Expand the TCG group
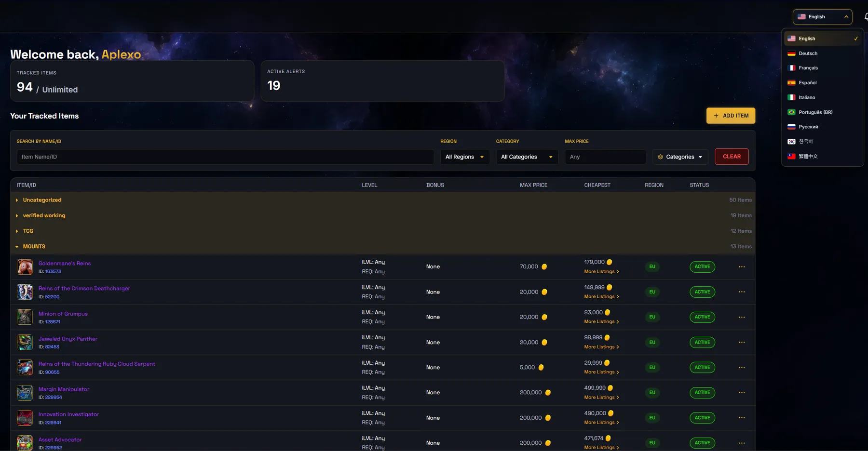Image resolution: width=868 pixels, height=451 pixels. click(383, 231)
